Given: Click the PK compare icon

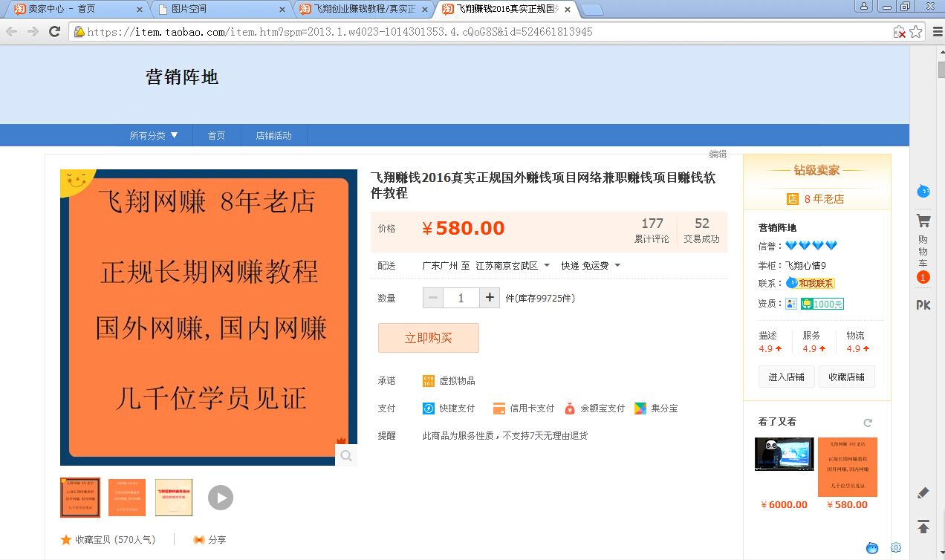Looking at the screenshot, I should coord(923,305).
